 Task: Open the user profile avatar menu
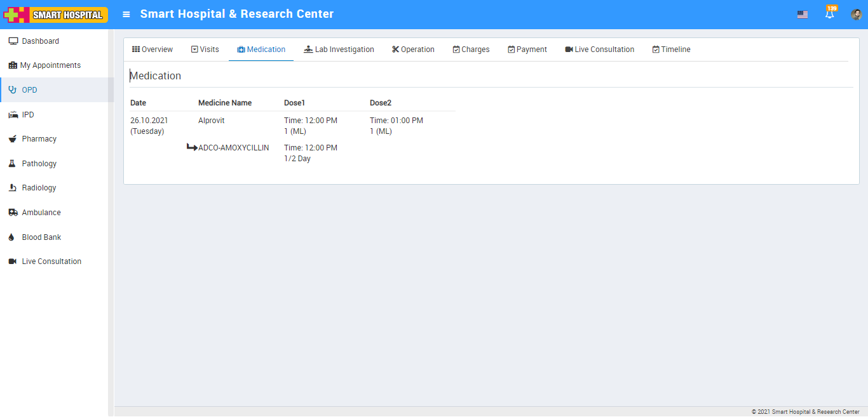(856, 15)
